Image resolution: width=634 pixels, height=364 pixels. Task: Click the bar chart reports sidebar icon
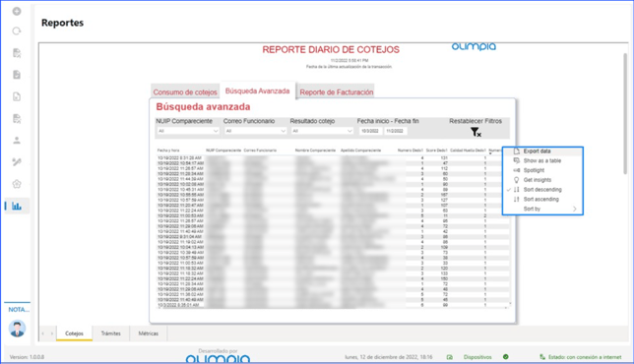(x=17, y=206)
